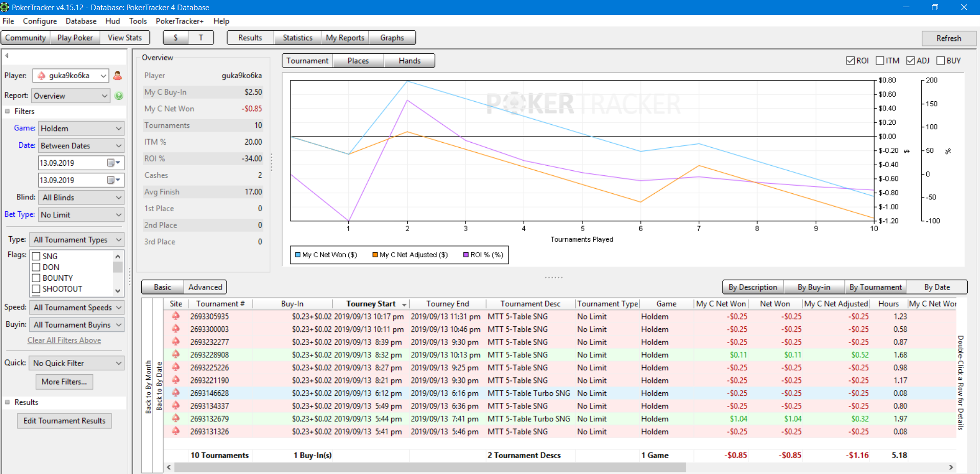Open calendar picker for second date field
Viewport: 980px width, 474px height.
coord(114,180)
